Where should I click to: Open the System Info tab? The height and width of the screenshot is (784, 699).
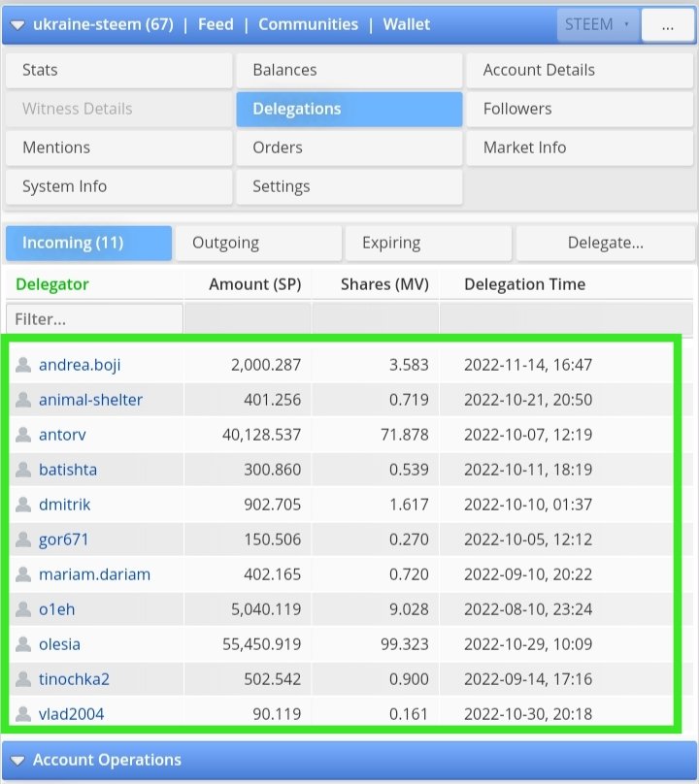pos(119,186)
